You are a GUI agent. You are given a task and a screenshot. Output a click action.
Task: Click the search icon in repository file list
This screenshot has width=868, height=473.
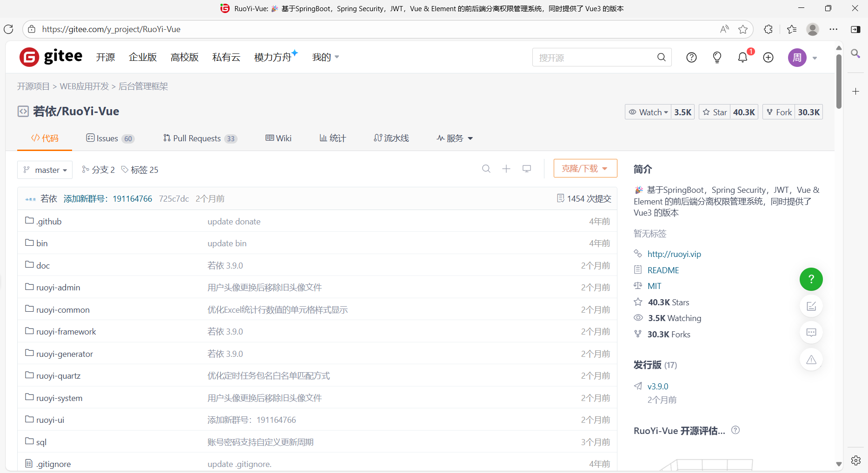pyautogui.click(x=486, y=169)
